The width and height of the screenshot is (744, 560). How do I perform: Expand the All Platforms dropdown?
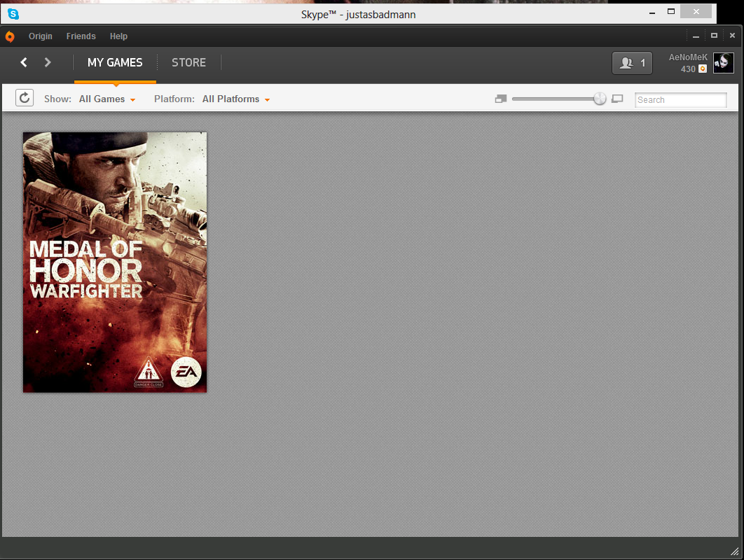click(236, 99)
